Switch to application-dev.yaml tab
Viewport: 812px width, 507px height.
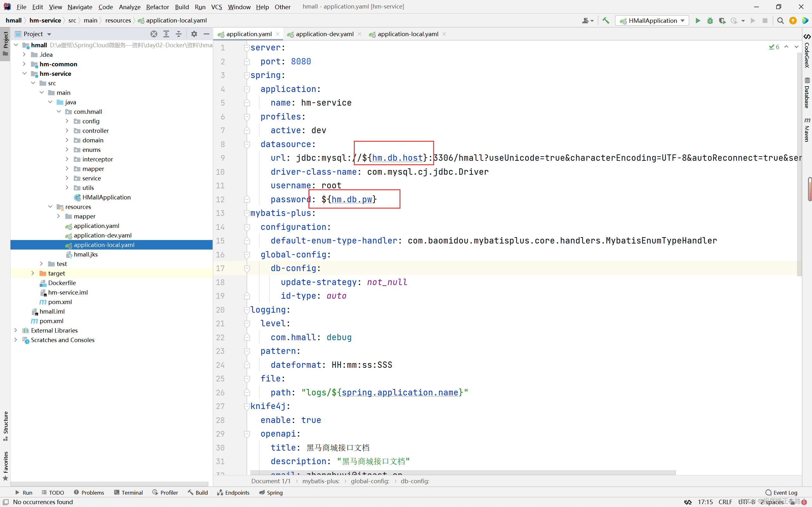point(324,34)
